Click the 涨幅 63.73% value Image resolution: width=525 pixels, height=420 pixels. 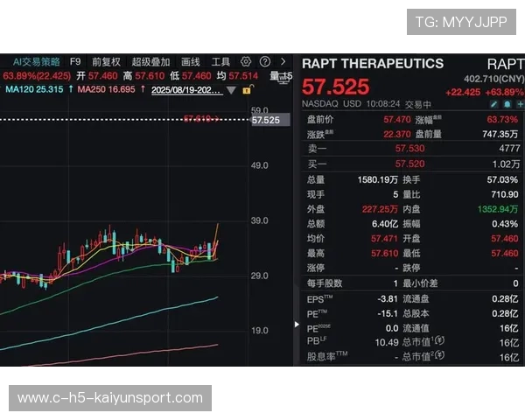(x=502, y=120)
